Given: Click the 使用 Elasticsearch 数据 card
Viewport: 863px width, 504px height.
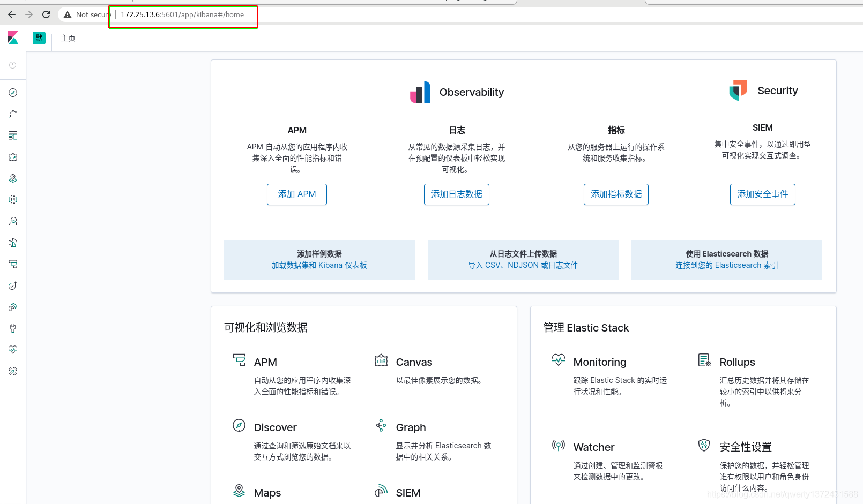Looking at the screenshot, I should click(727, 260).
